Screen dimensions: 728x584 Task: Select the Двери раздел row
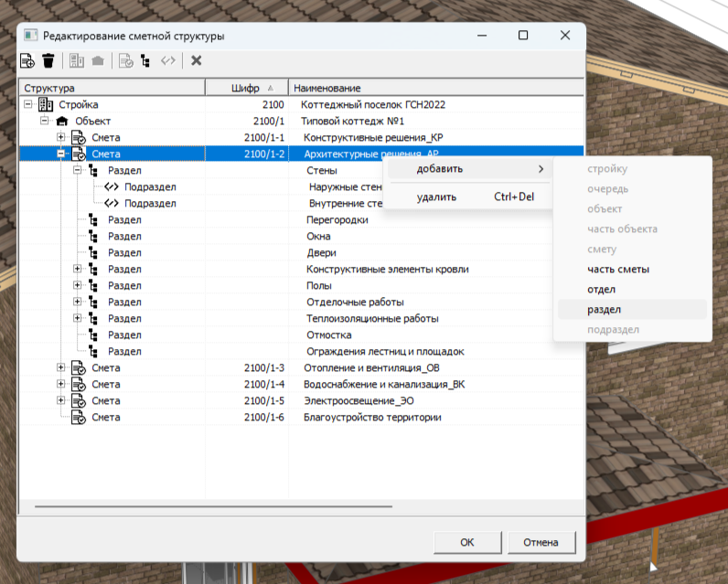click(301, 253)
